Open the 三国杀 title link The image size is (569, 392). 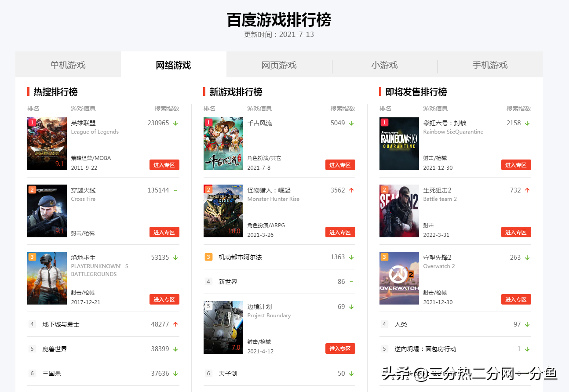tap(52, 374)
